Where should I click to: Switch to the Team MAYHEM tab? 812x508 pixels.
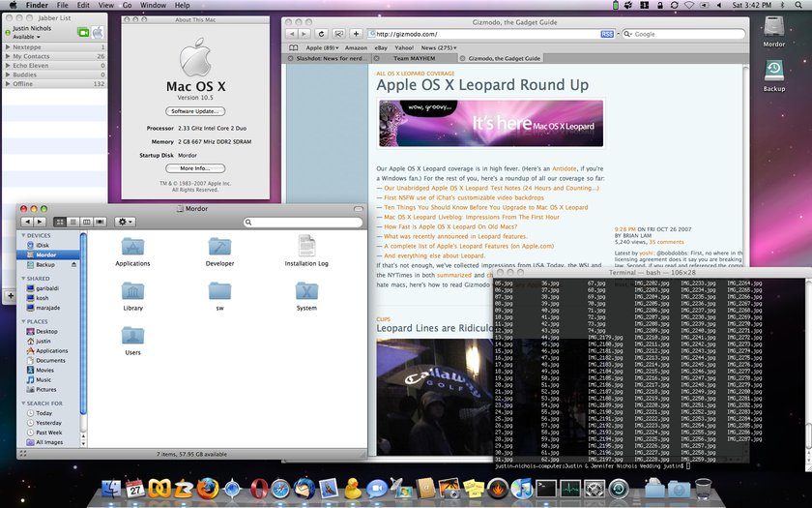tap(415, 59)
